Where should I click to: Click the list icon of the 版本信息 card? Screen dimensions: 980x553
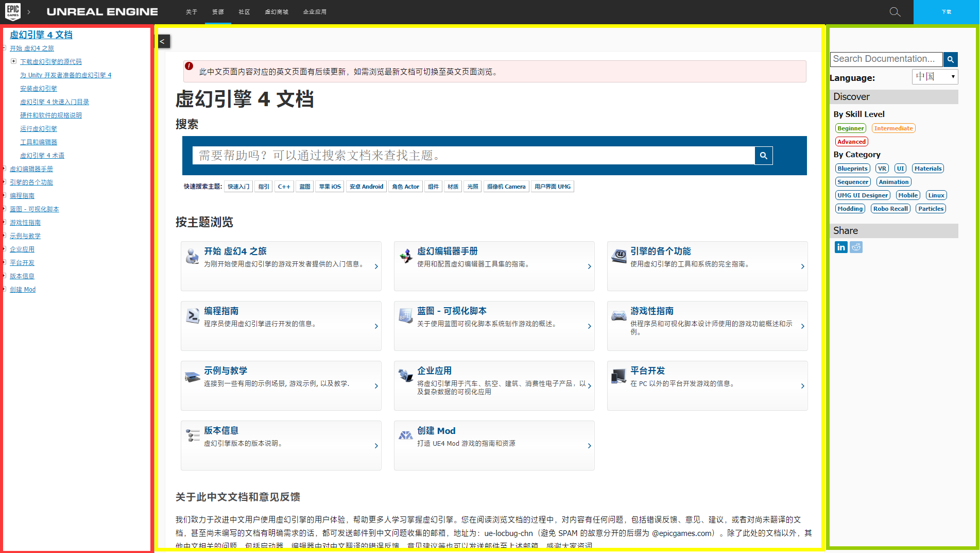[193, 435]
